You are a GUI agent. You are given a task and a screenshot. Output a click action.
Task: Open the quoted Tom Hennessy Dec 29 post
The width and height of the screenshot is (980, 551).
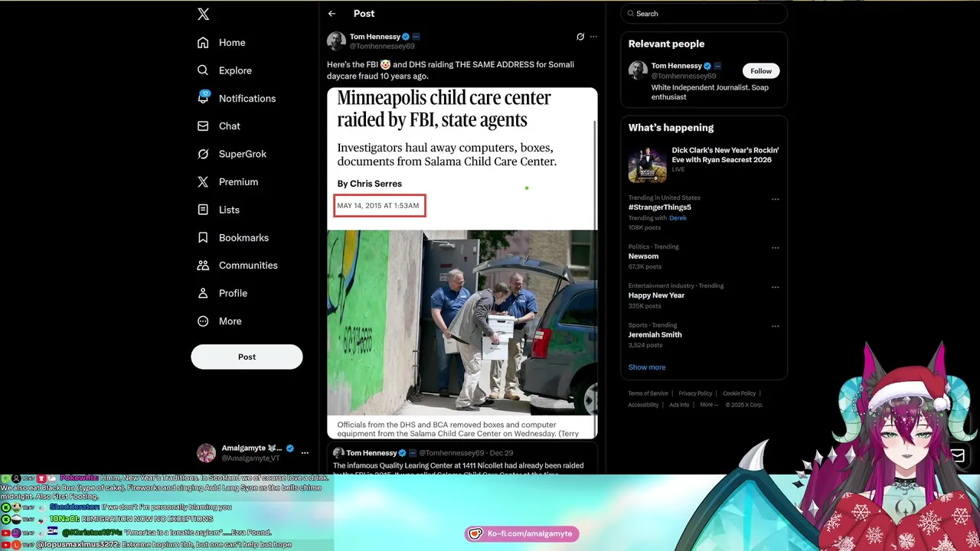tap(462, 460)
